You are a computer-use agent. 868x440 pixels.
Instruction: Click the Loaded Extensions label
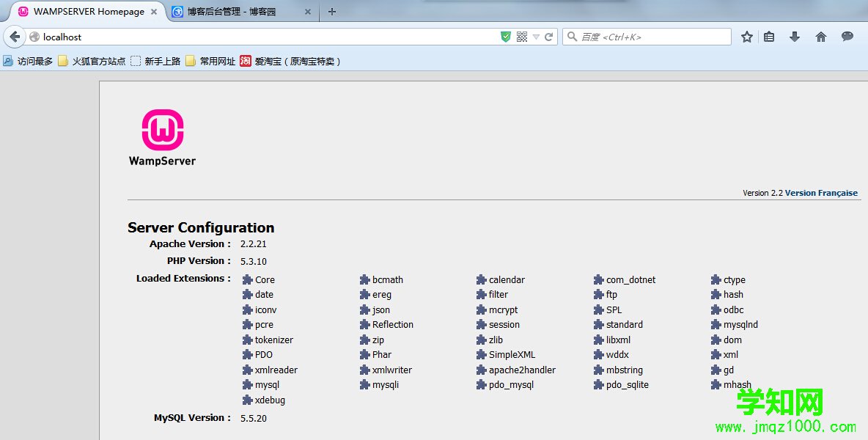pyautogui.click(x=183, y=279)
